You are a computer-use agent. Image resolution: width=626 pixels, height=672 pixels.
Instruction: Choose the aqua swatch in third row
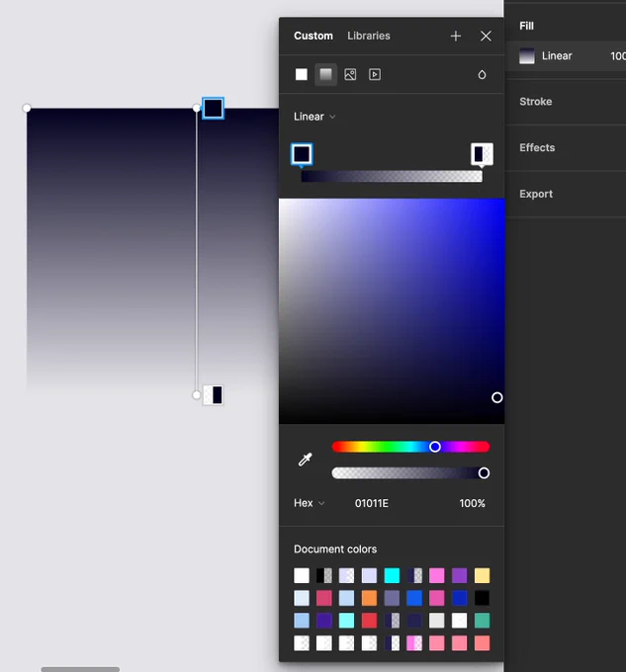click(x=346, y=621)
